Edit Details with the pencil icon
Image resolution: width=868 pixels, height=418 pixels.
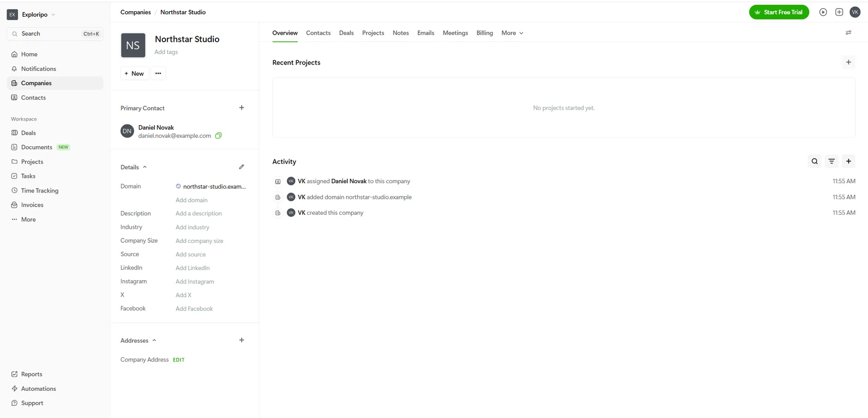[x=241, y=166]
